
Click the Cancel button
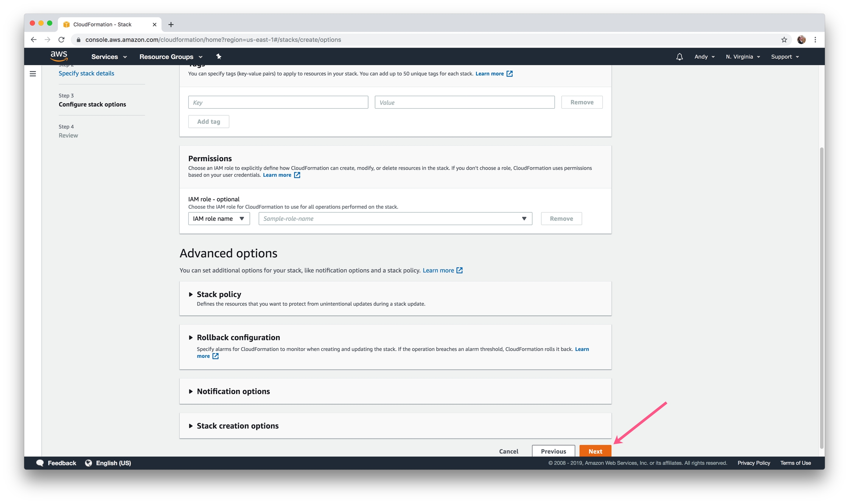(x=509, y=451)
